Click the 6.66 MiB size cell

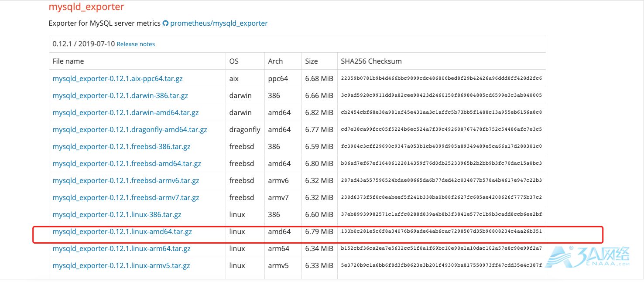(319, 95)
